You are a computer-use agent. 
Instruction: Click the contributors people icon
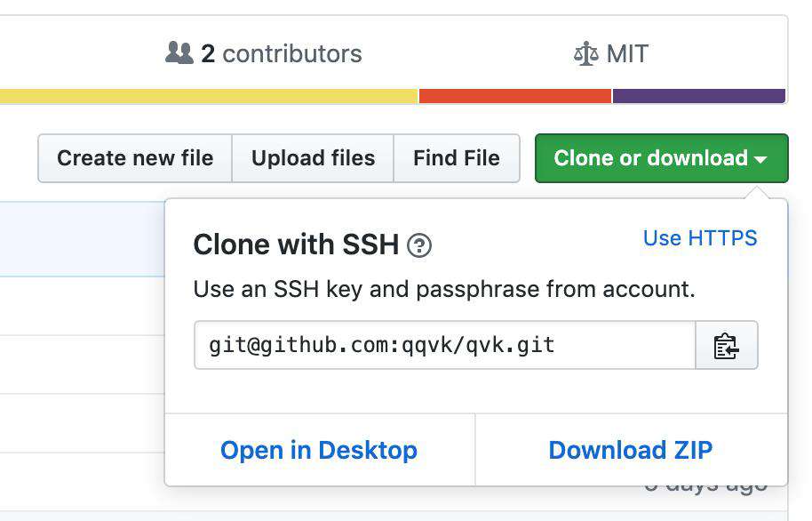[x=179, y=52]
